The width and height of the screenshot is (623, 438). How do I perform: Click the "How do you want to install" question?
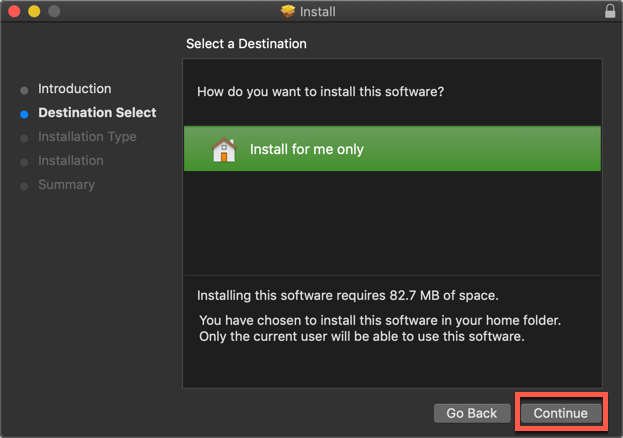click(x=320, y=92)
